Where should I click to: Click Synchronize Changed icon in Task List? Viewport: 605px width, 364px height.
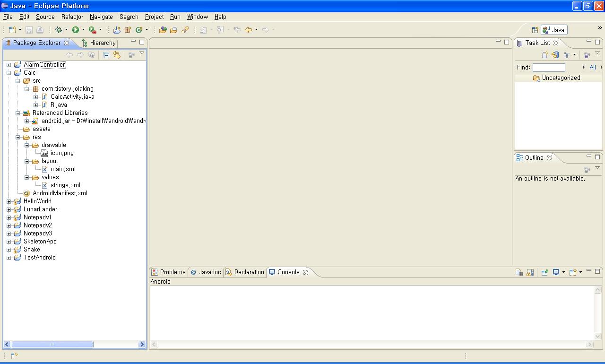click(555, 55)
